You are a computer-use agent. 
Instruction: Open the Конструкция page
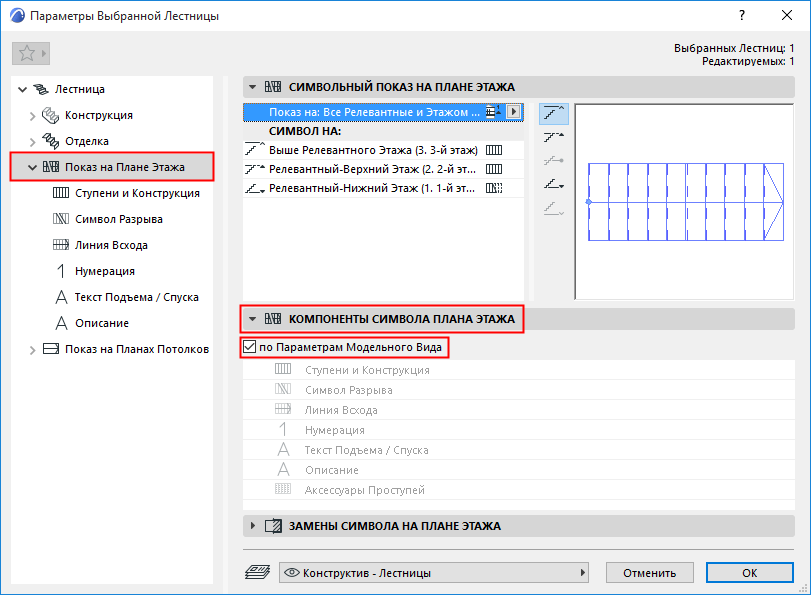(99, 115)
